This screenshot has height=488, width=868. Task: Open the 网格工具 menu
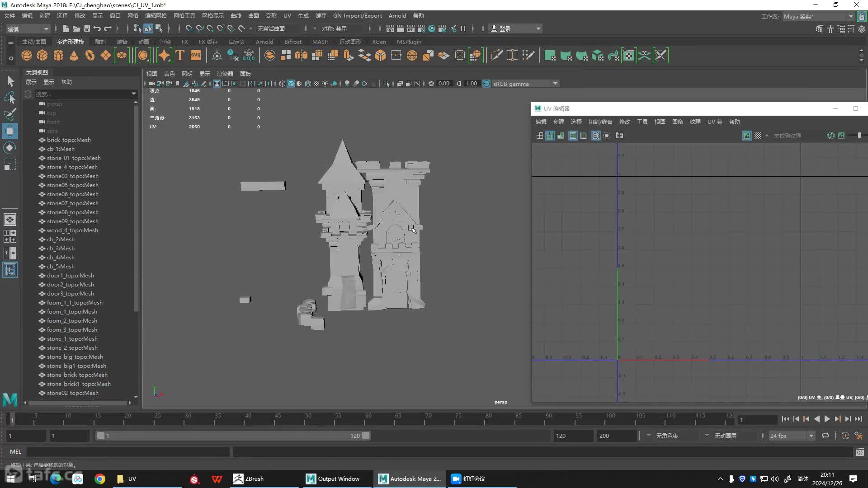click(184, 16)
